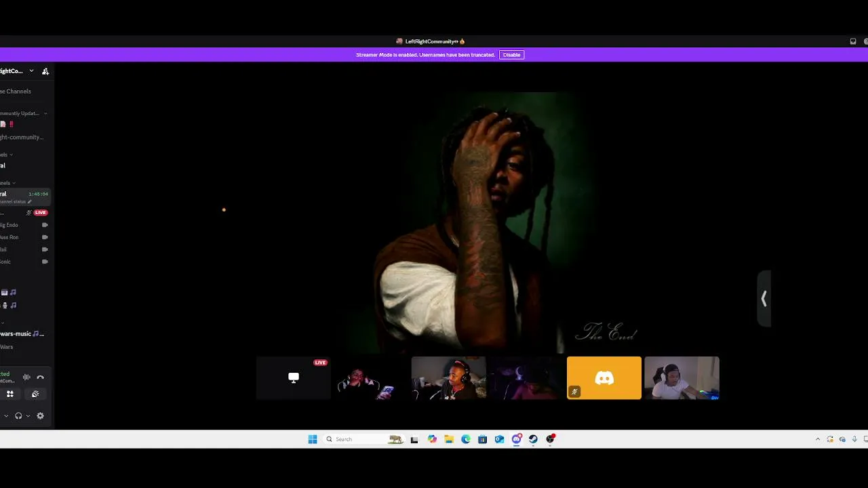Collapse the text channels category
This screenshot has height=488, width=868.
(6, 155)
